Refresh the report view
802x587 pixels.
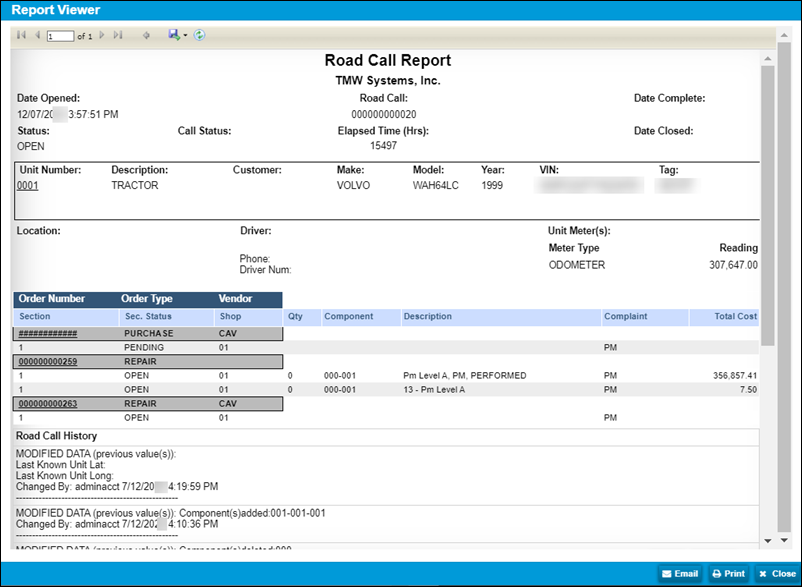[199, 35]
